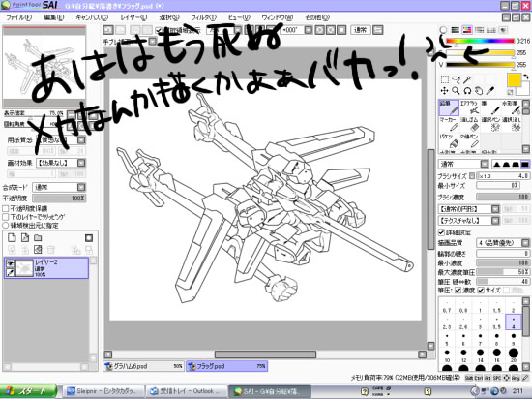Open 描画品質 quality dropdown
Viewport: 532px width, 399px height.
(525, 243)
